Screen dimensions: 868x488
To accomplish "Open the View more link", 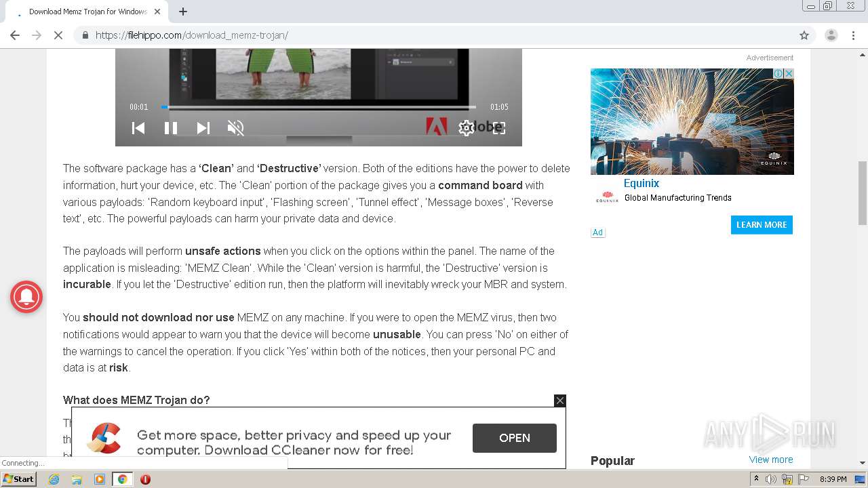I will pos(771,460).
